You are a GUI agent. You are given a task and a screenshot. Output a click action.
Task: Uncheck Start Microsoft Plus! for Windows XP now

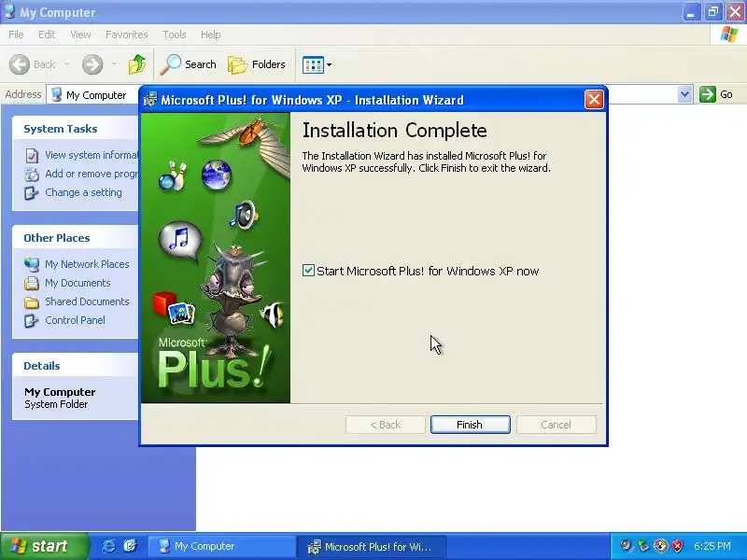(308, 271)
